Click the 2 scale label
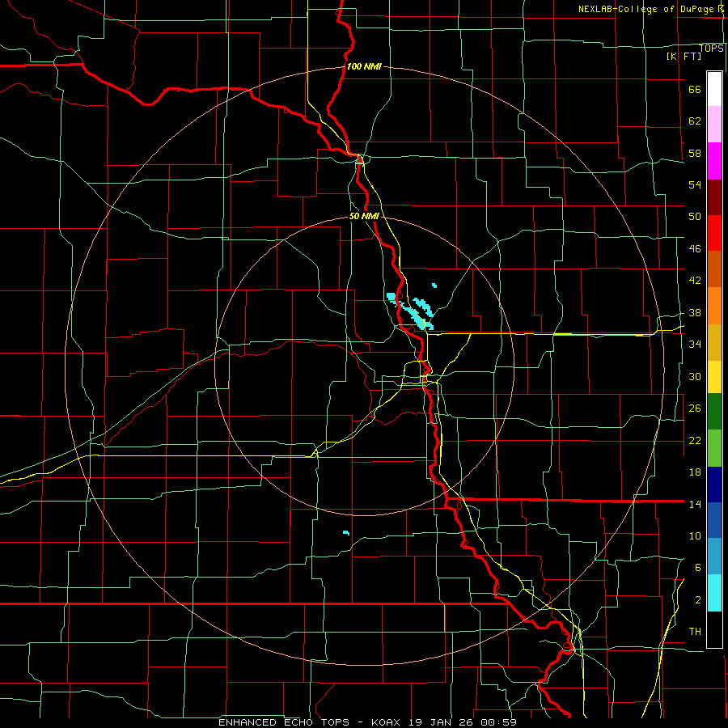The height and width of the screenshot is (728, 728). coord(698,600)
